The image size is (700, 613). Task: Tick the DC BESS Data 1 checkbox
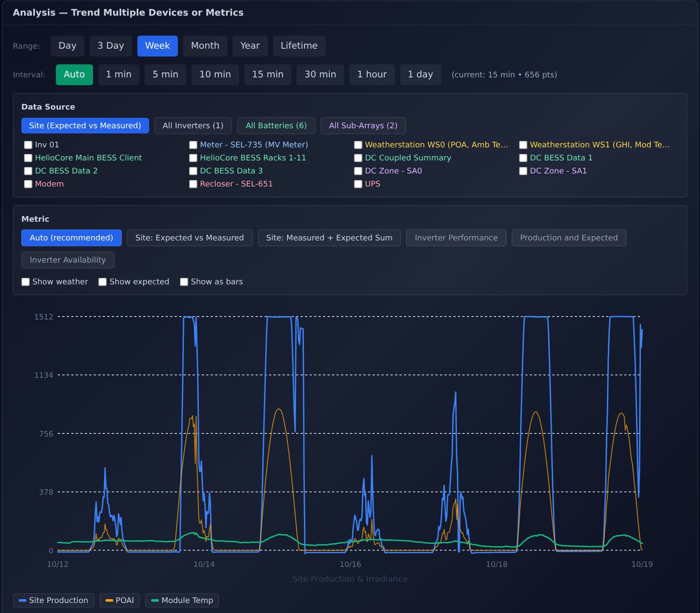(x=523, y=158)
